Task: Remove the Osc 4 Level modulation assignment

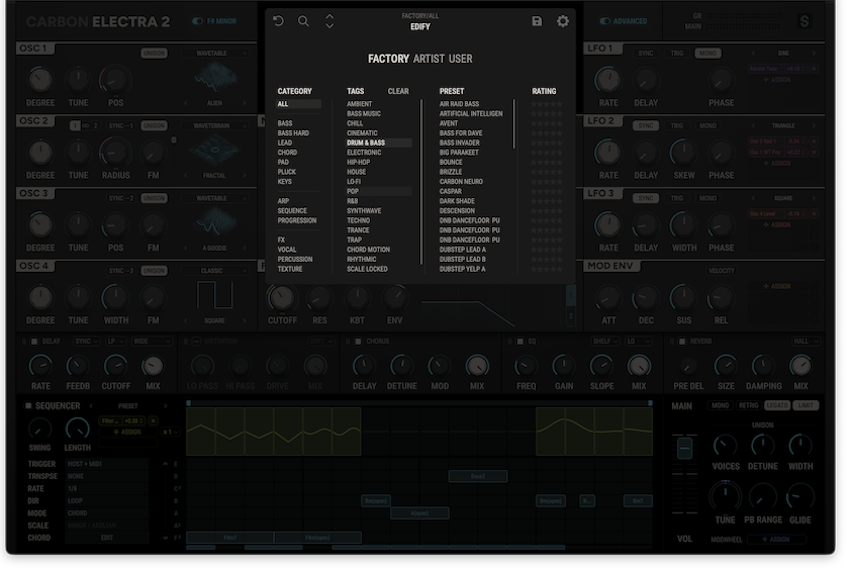Action: coord(814,214)
